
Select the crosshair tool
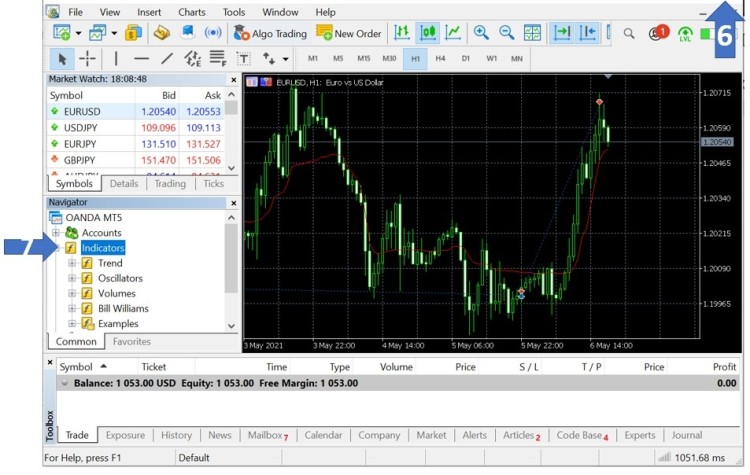(x=87, y=58)
